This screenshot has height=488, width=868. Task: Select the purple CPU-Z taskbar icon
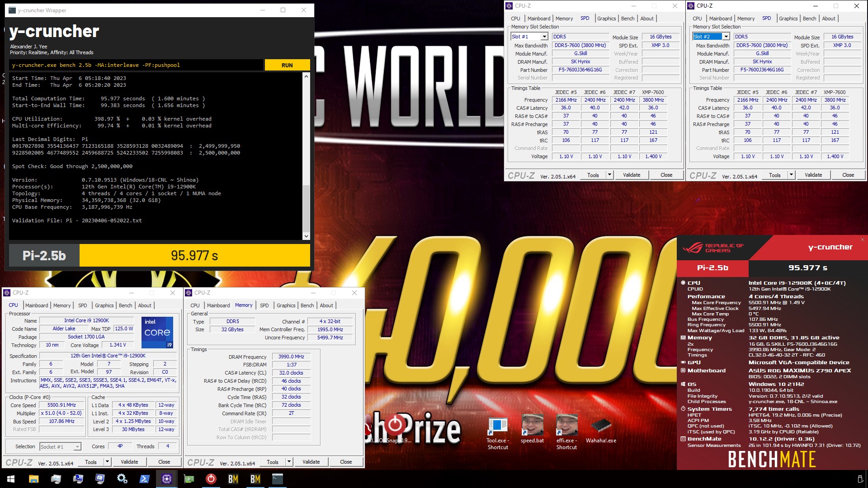pos(166,479)
